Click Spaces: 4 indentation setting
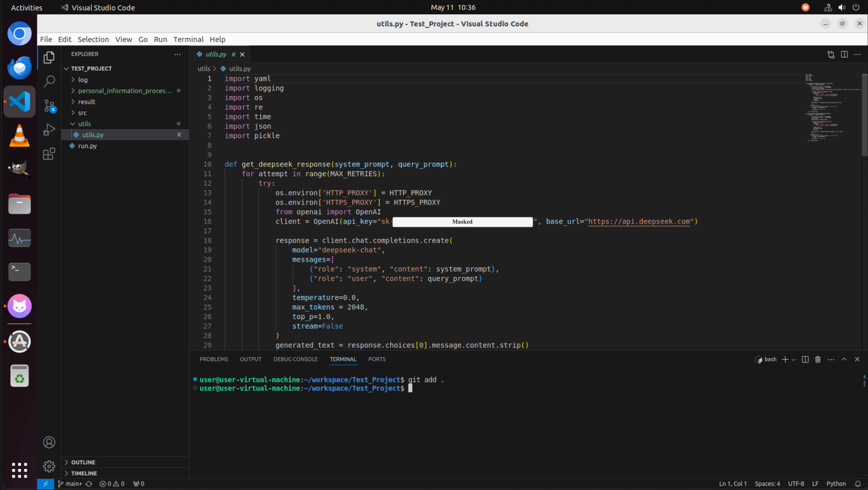 click(767, 484)
